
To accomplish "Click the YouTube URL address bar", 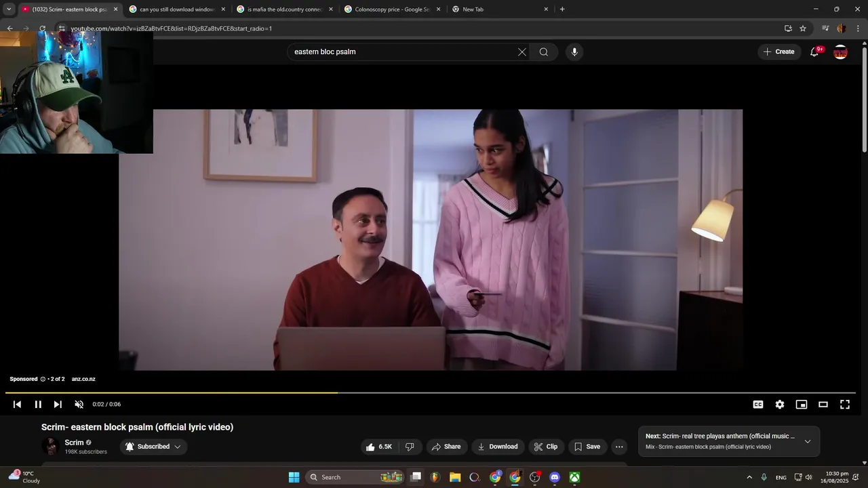I will click(x=420, y=28).
